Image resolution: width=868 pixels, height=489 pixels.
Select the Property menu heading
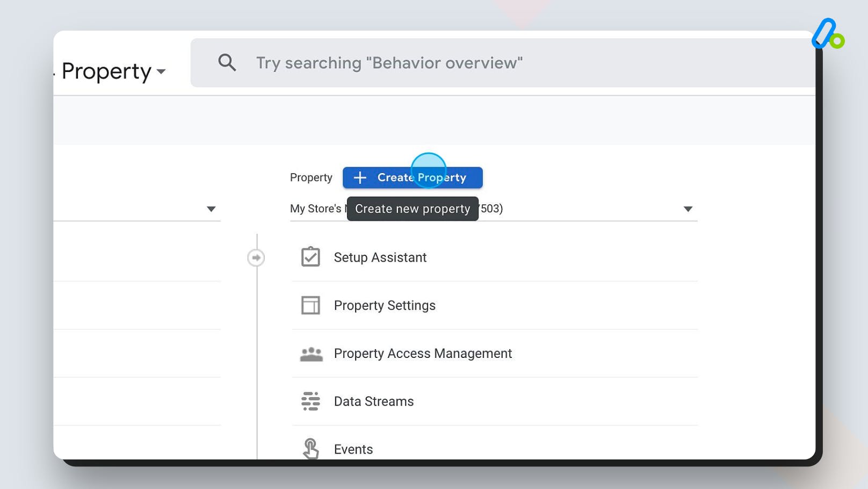pyautogui.click(x=106, y=70)
